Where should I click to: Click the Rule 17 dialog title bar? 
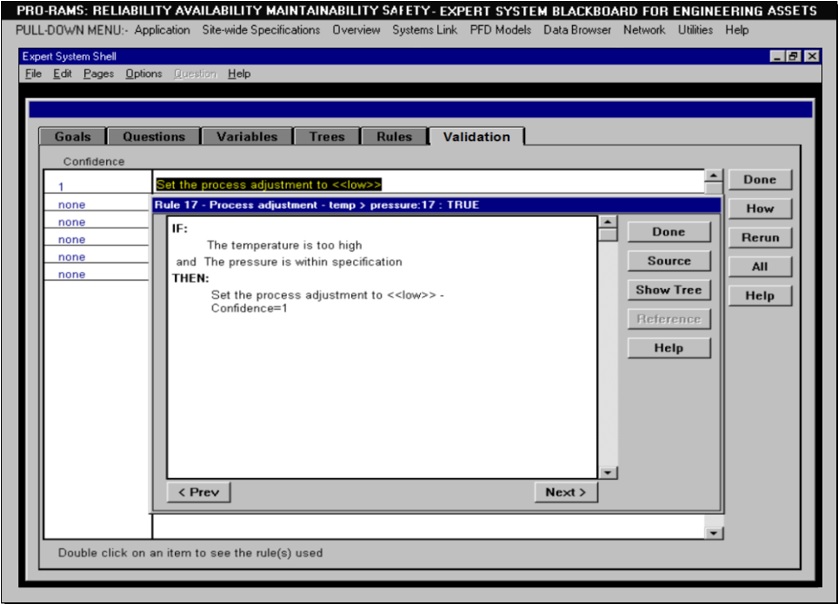click(x=437, y=205)
